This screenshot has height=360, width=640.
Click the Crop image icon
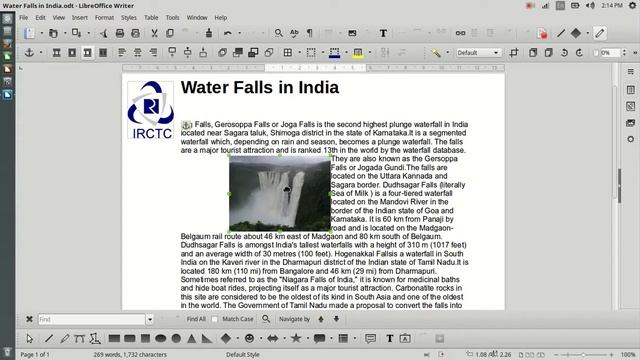pyautogui.click(x=514, y=52)
